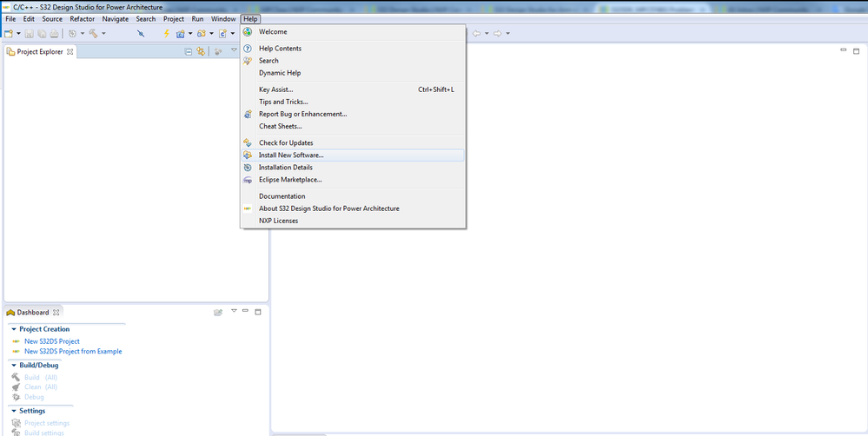Viewport: 868px width, 436px height.
Task: Open the Window menu
Action: 223,19
